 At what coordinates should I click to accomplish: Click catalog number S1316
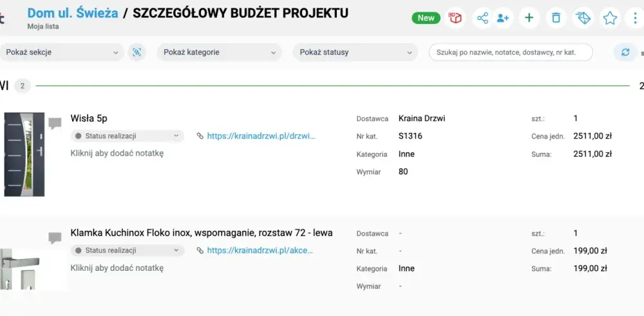point(410,136)
